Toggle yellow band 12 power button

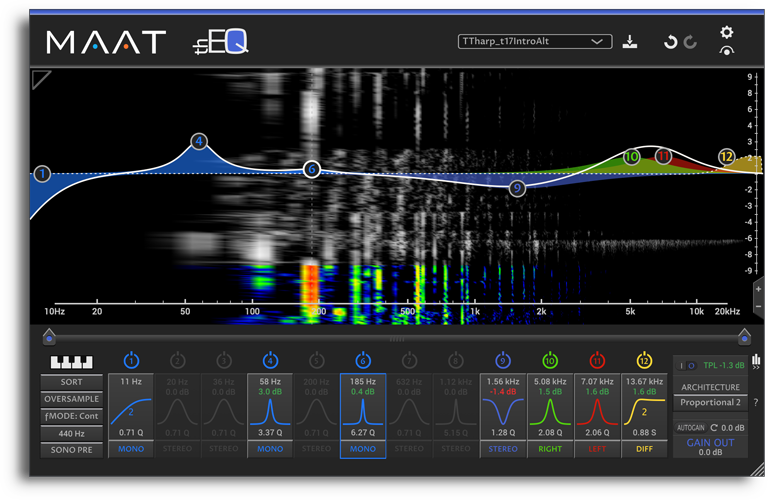(644, 360)
